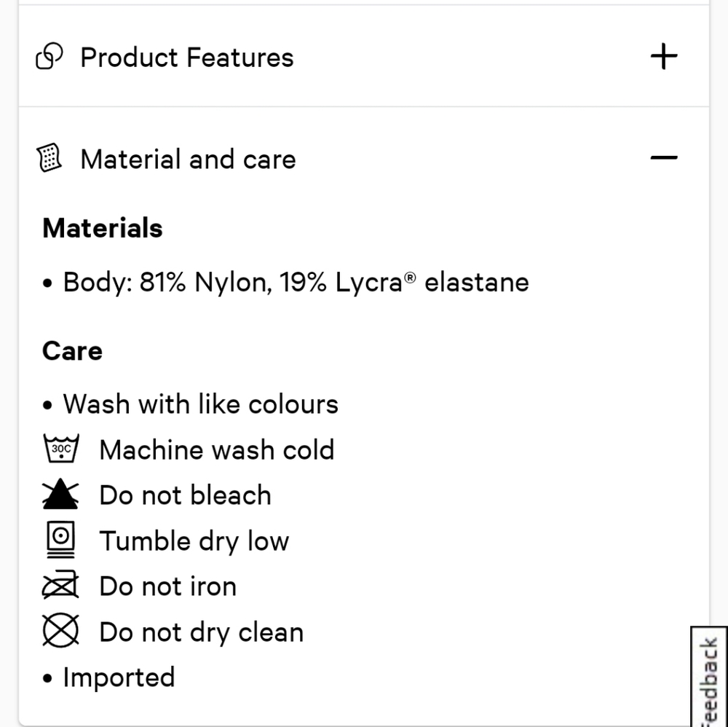Expand Product Features with plus sign

pos(664,57)
